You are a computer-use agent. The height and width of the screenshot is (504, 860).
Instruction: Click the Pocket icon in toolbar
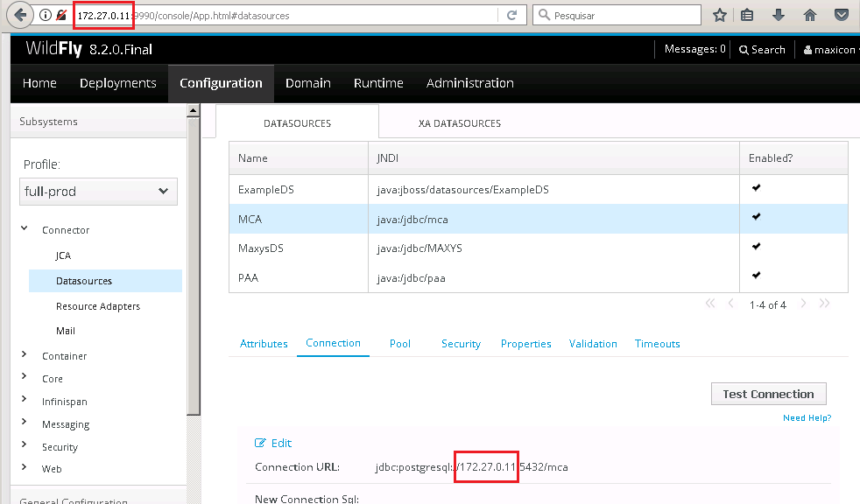842,16
